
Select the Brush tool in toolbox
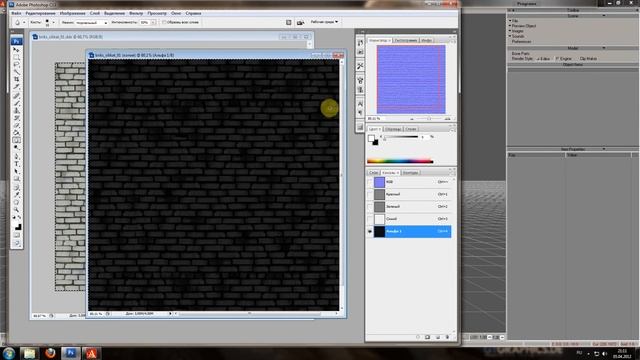16,103
